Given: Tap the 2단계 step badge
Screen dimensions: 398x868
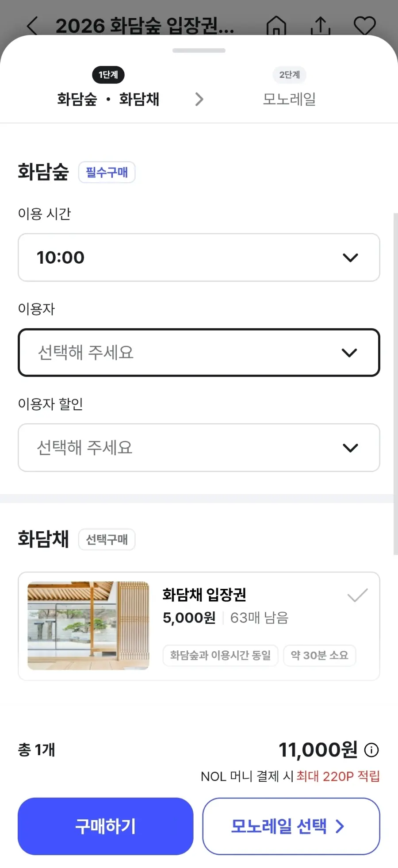Looking at the screenshot, I should (x=290, y=75).
